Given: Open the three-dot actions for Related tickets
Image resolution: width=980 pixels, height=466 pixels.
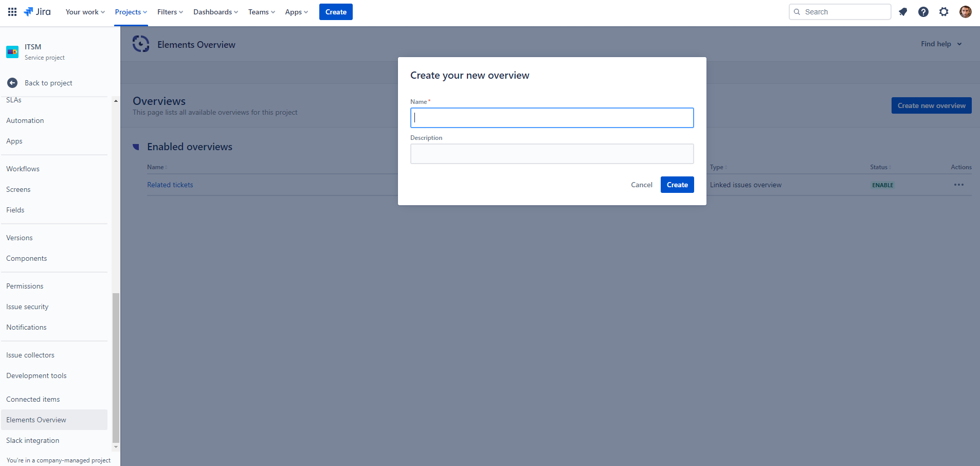Looking at the screenshot, I should 958,185.
